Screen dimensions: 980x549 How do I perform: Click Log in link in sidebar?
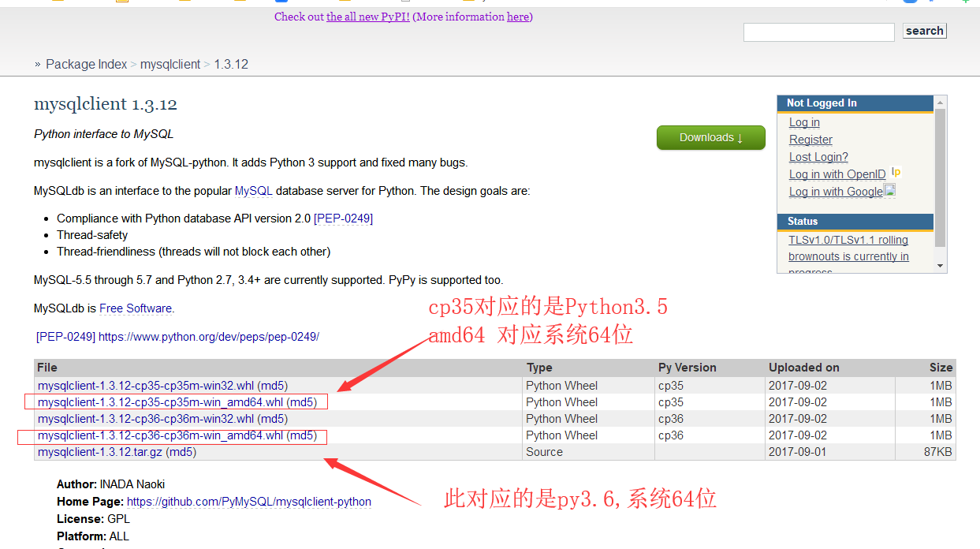[x=804, y=122]
